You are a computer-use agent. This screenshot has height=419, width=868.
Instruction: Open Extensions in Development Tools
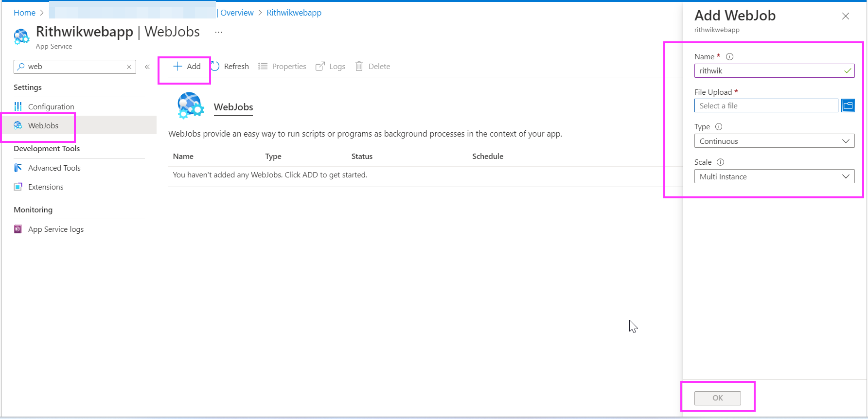click(x=45, y=187)
